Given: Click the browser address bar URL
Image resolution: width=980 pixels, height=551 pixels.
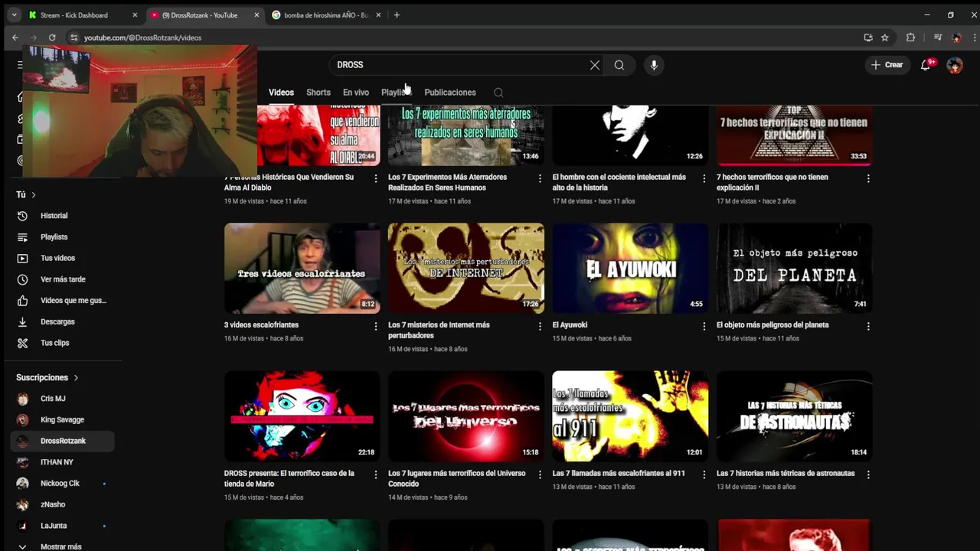Looking at the screenshot, I should [x=142, y=37].
